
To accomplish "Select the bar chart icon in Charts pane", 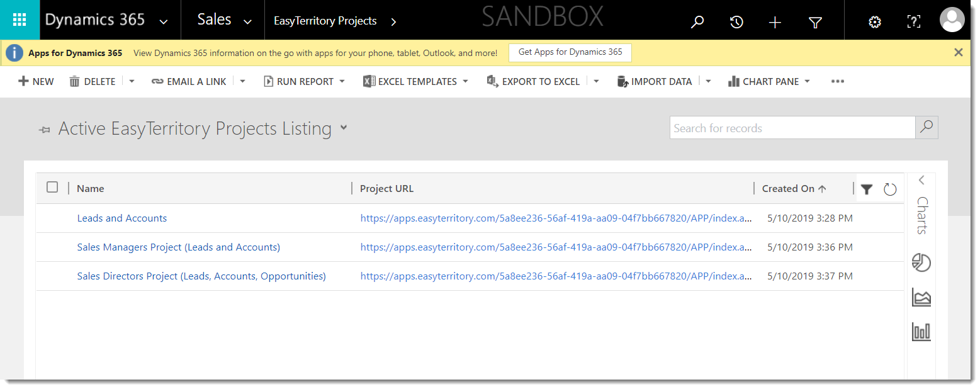I will click(x=921, y=331).
